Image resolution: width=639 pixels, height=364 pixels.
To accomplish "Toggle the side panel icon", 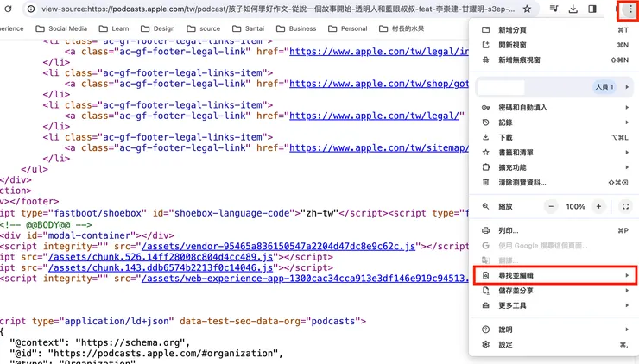I will point(592,9).
